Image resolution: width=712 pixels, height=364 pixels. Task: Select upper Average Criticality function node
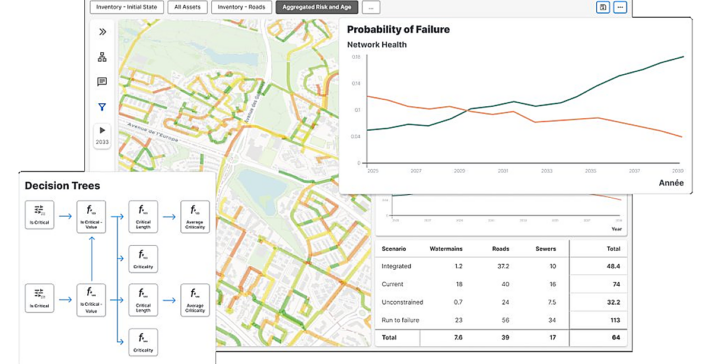click(195, 216)
